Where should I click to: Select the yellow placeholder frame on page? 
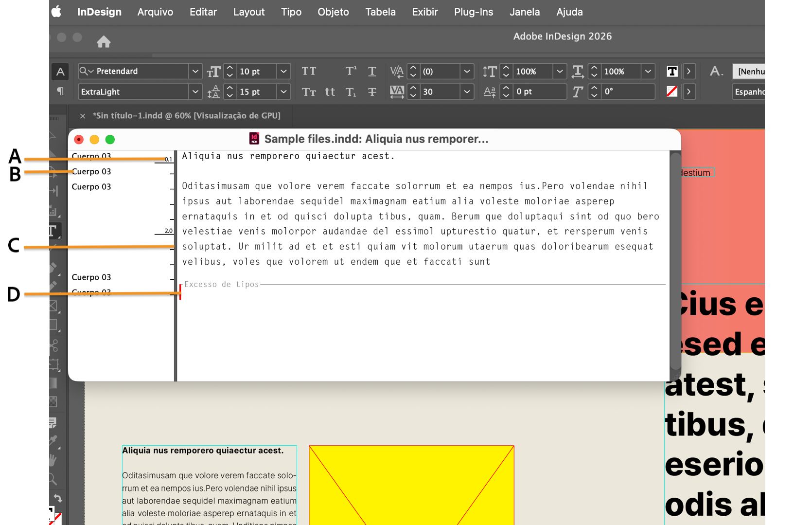coord(411,485)
